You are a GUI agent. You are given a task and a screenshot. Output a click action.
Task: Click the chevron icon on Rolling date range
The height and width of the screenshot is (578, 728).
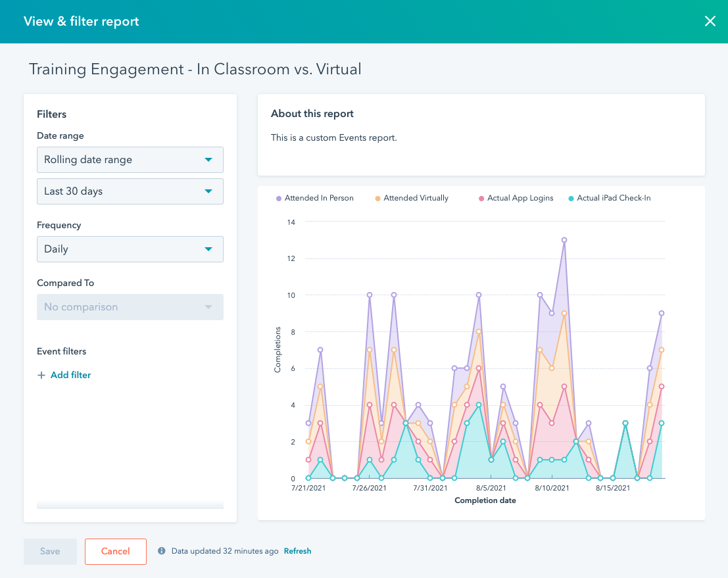pos(209,160)
